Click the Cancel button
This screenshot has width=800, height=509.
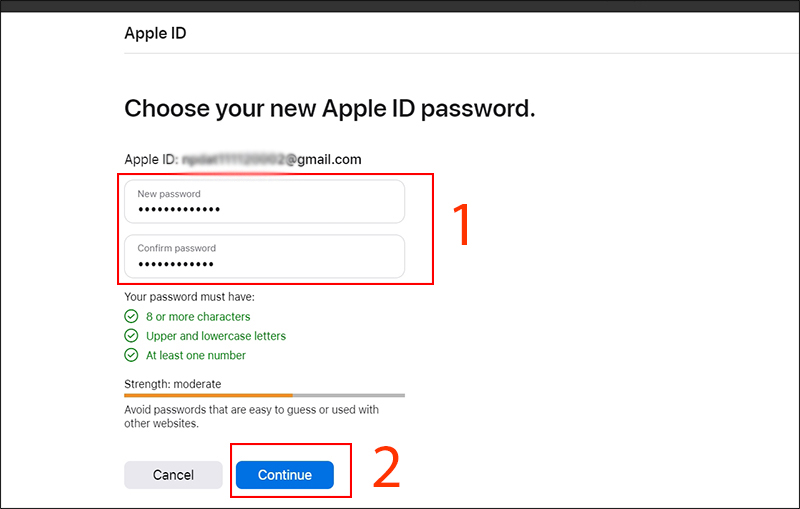(x=173, y=475)
